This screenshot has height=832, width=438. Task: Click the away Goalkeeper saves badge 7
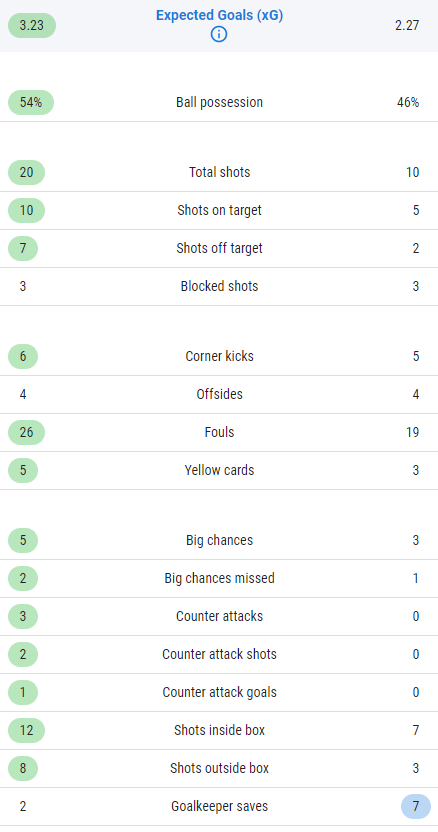tap(416, 807)
